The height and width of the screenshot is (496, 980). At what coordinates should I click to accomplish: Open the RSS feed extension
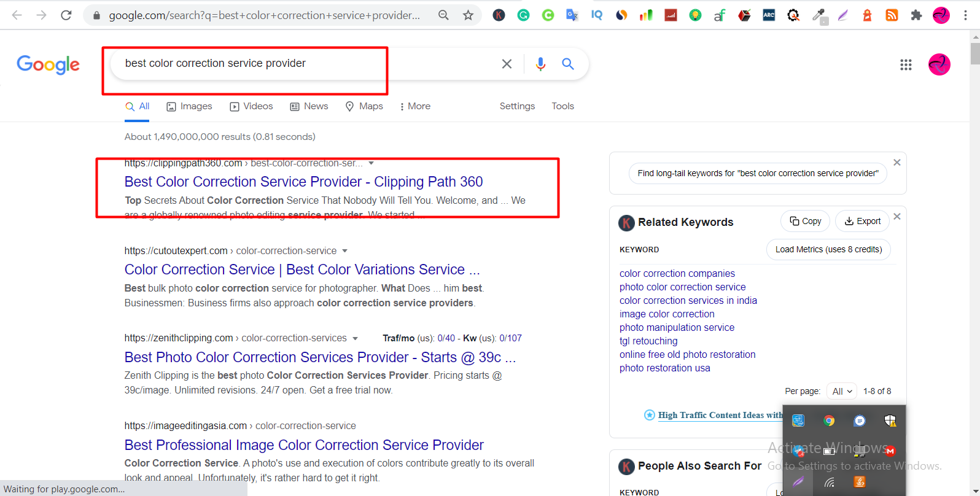892,15
